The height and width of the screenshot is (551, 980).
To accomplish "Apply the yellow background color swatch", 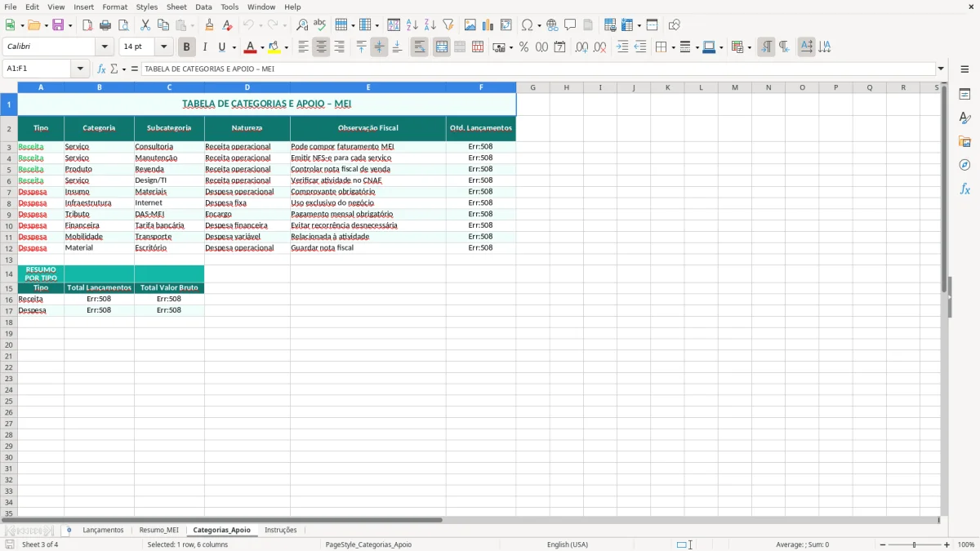I will pos(274,47).
